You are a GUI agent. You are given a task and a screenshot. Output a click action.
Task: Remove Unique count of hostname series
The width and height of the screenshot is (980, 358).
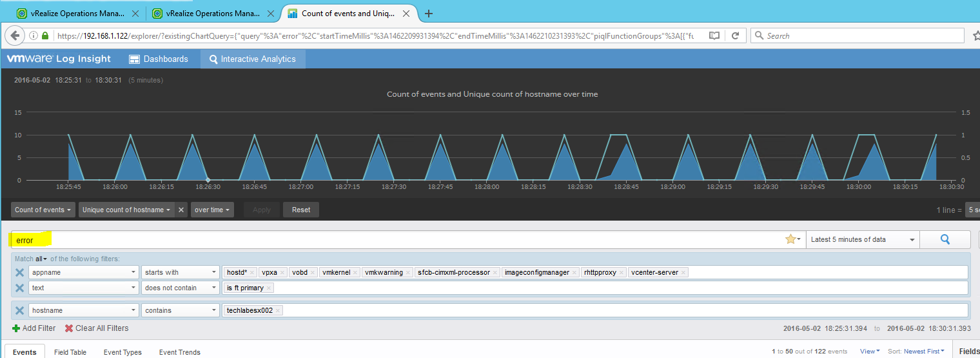pos(181,210)
